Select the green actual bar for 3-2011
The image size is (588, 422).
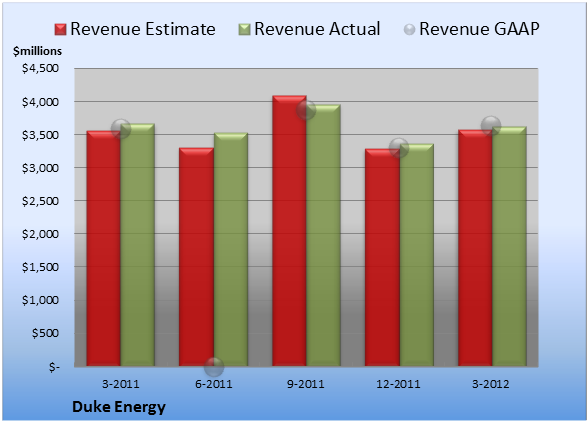click(138, 245)
